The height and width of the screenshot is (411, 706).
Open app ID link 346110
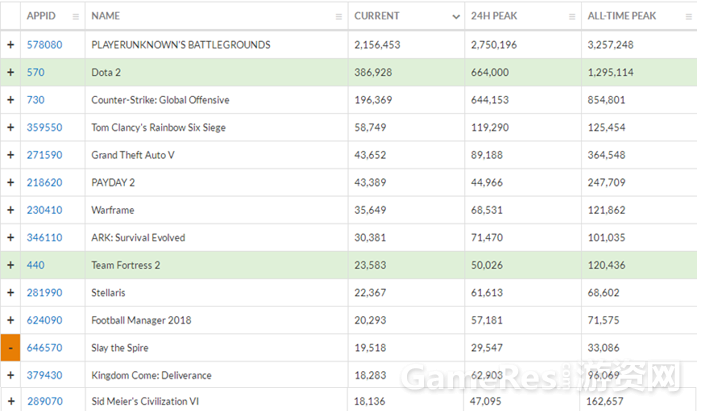pos(44,237)
